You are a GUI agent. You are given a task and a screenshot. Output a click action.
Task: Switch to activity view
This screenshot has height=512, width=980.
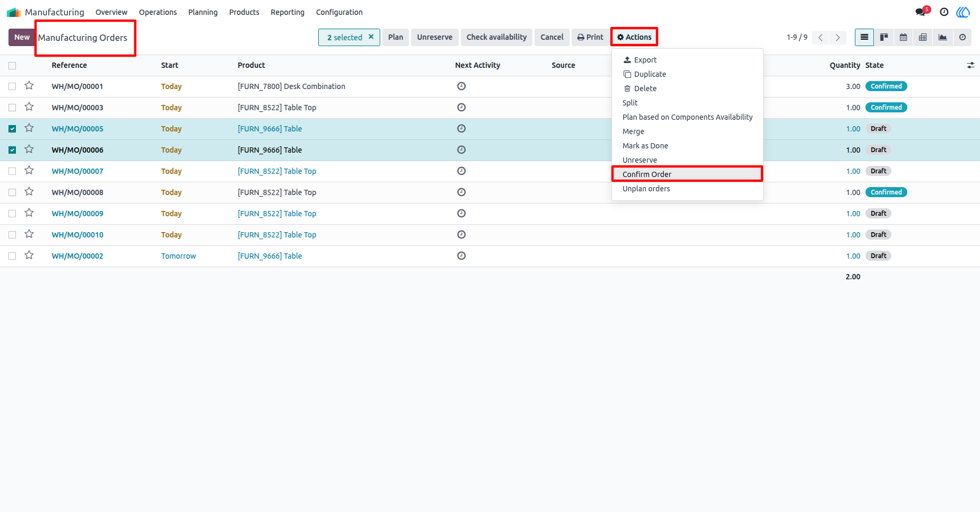point(962,37)
